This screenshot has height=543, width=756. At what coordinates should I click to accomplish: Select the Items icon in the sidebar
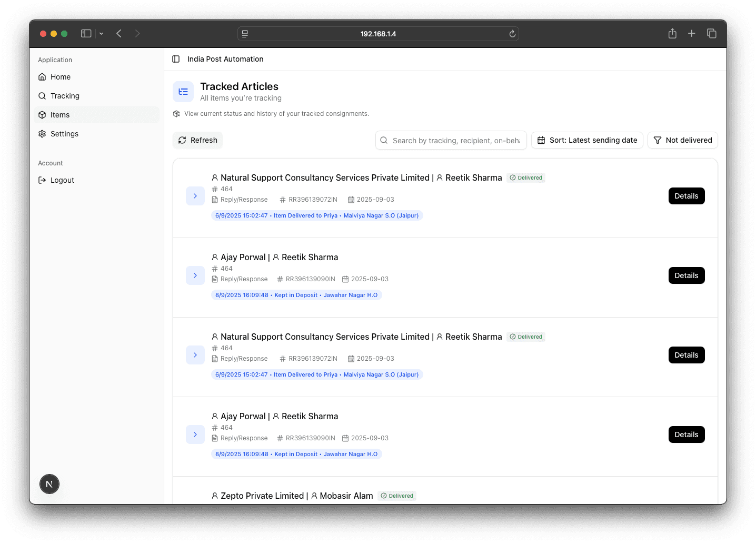coord(42,114)
